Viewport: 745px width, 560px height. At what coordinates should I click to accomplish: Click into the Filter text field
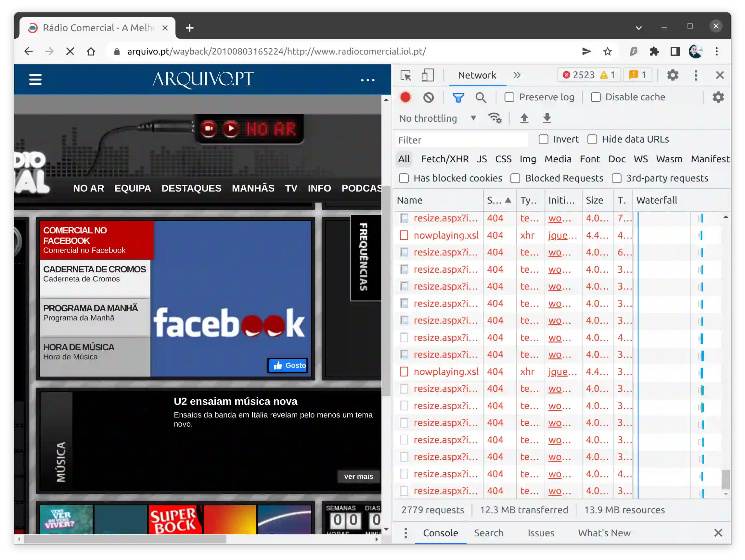tap(461, 140)
